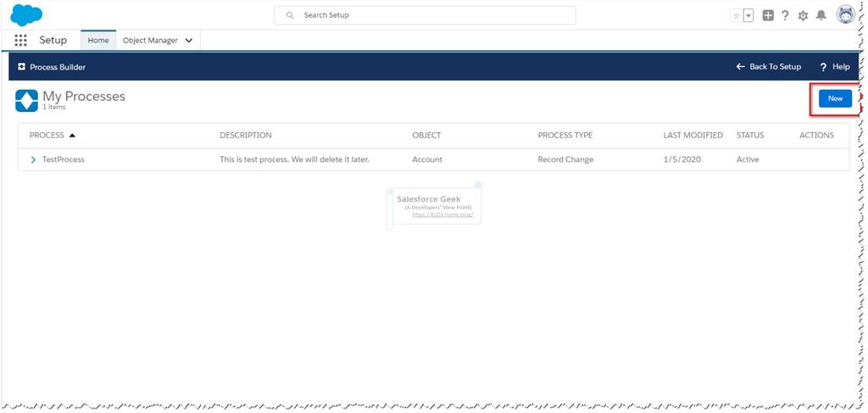Click the My Processes diamond icon
Screen dimensions: 868x413
[x=26, y=101]
